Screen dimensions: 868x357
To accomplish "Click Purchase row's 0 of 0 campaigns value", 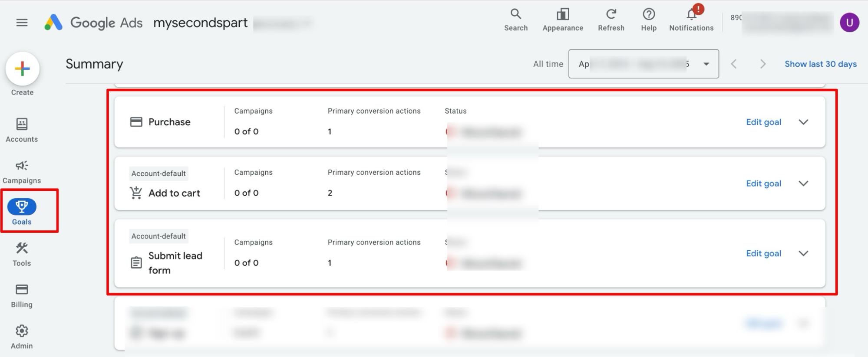I will (x=246, y=131).
